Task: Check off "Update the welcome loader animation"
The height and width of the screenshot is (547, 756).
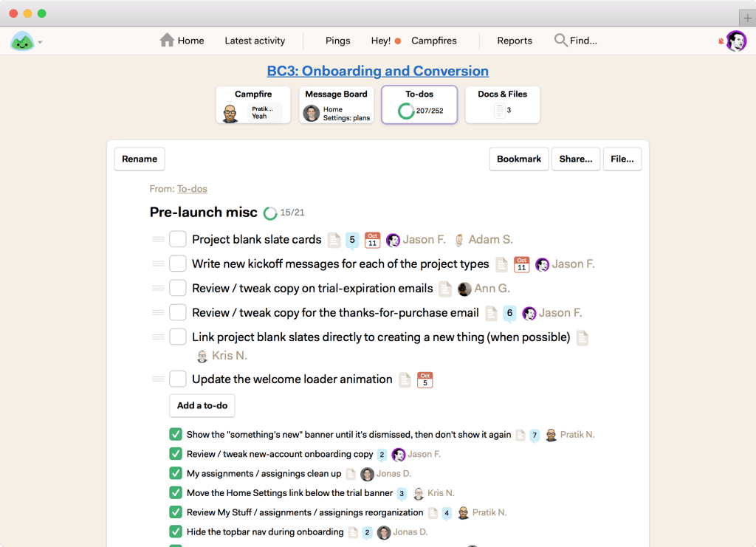Action: [x=177, y=378]
